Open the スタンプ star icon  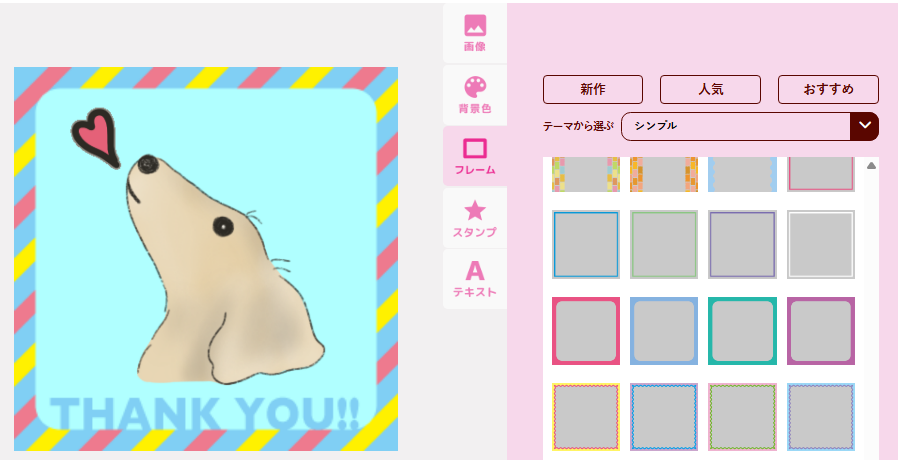[x=475, y=210]
